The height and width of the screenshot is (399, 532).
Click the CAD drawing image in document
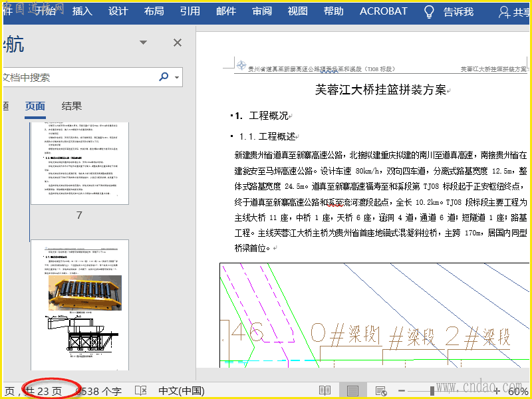click(374, 315)
